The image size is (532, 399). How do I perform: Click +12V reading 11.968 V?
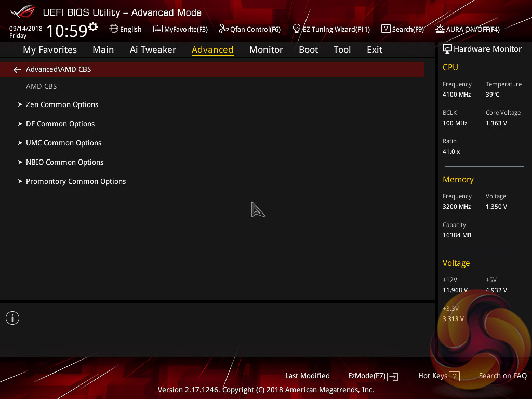(455, 290)
